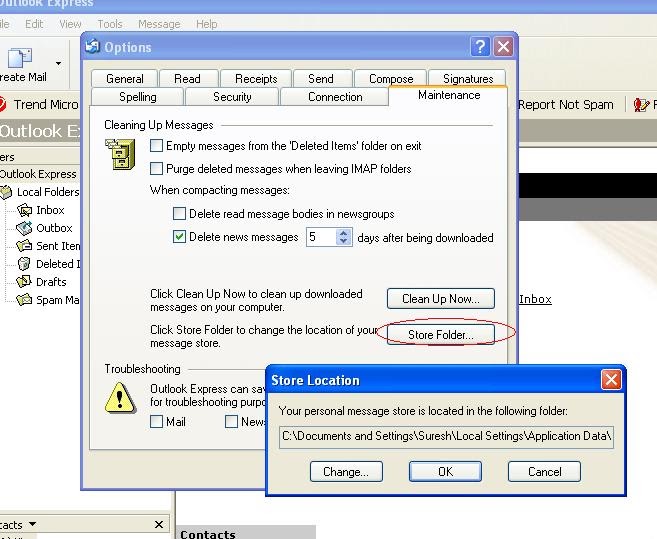Close the Contacts pane with X

tap(159, 524)
